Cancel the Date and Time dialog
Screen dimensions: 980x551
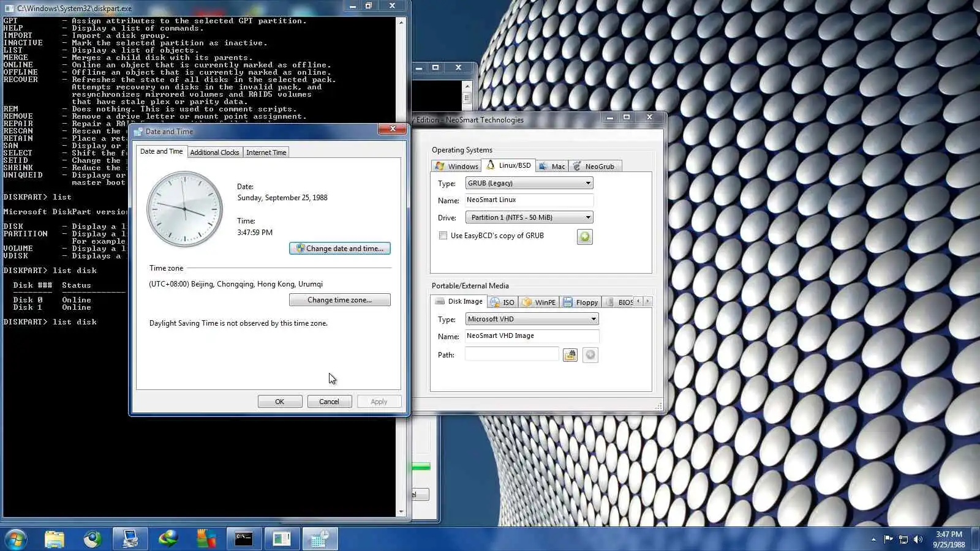coord(330,402)
